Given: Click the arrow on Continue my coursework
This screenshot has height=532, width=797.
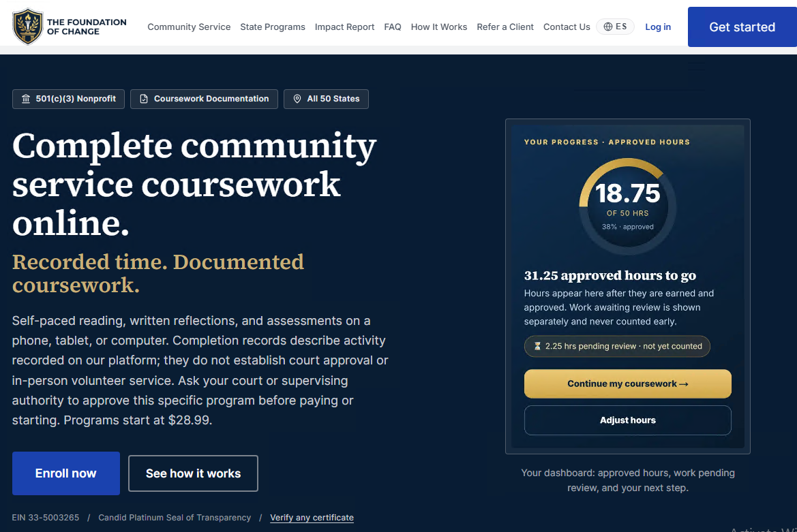Looking at the screenshot, I should click(684, 384).
